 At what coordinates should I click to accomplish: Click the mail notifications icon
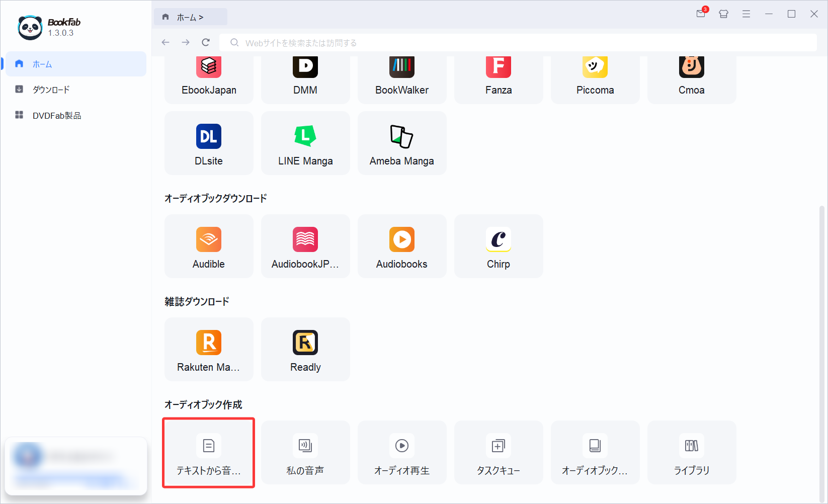coord(701,14)
